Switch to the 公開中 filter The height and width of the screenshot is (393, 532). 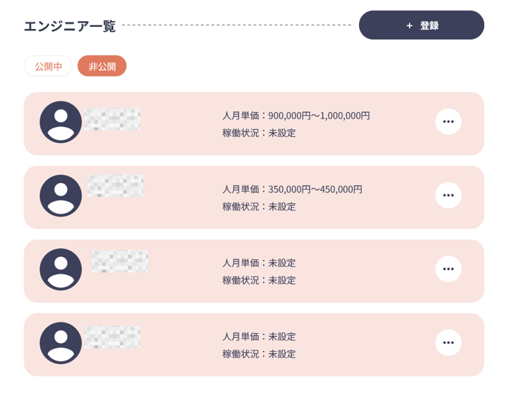(x=48, y=66)
